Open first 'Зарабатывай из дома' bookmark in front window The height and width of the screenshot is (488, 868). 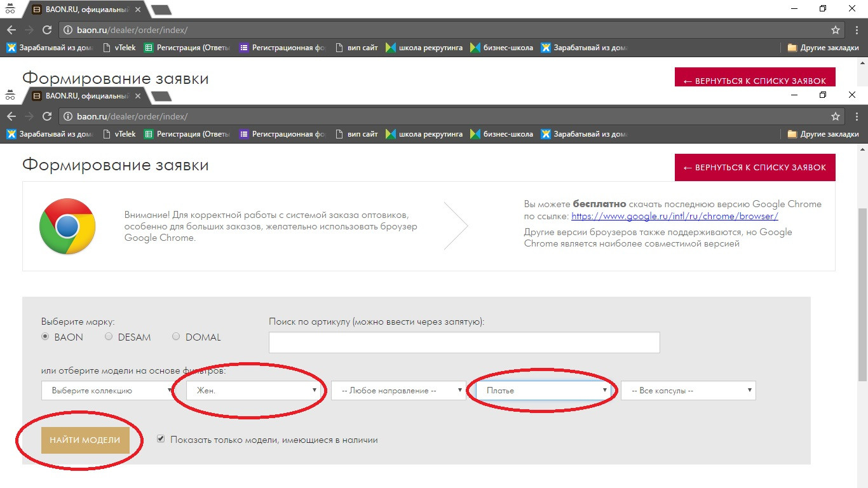tap(51, 134)
